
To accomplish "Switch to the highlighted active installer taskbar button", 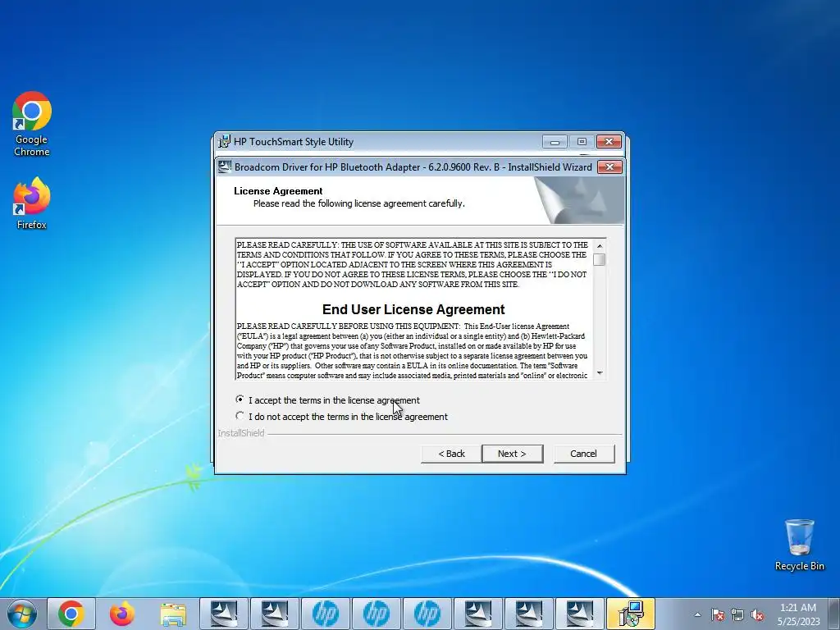I will coord(631,614).
